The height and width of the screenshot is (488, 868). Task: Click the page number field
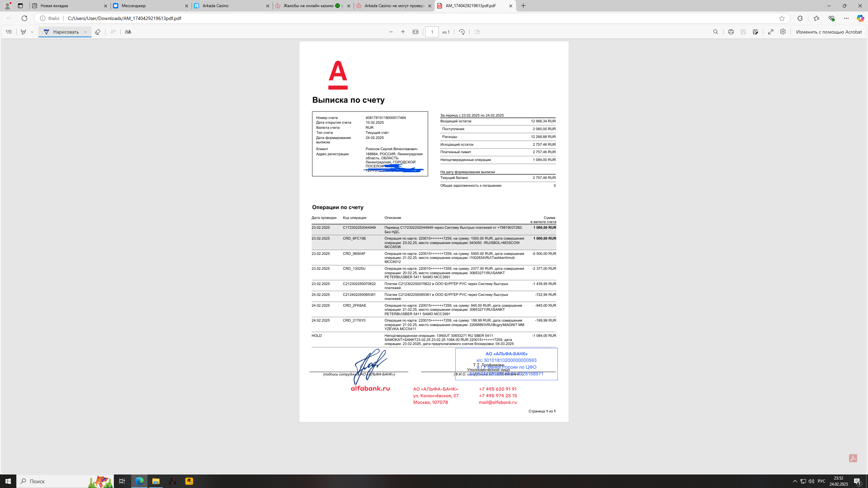tap(432, 32)
